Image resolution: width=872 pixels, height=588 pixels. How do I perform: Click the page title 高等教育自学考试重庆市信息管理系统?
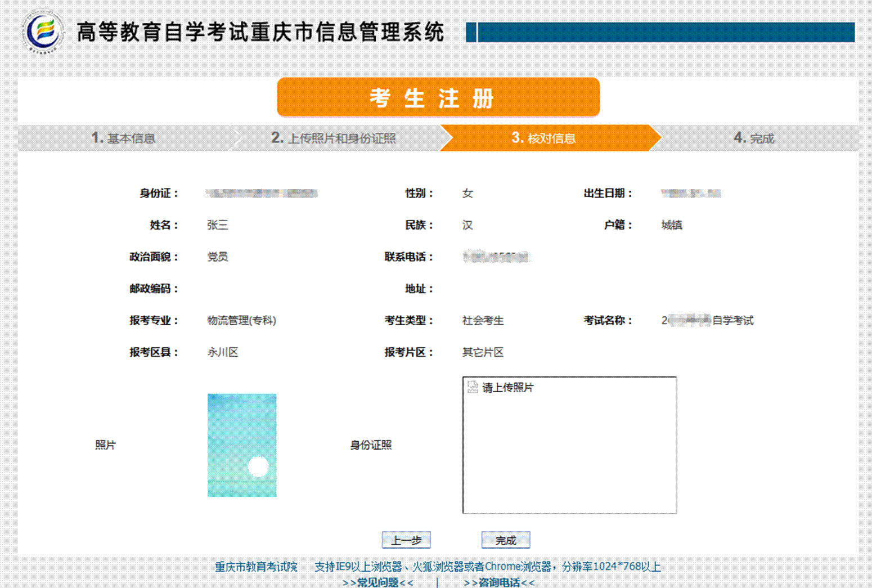[x=260, y=32]
